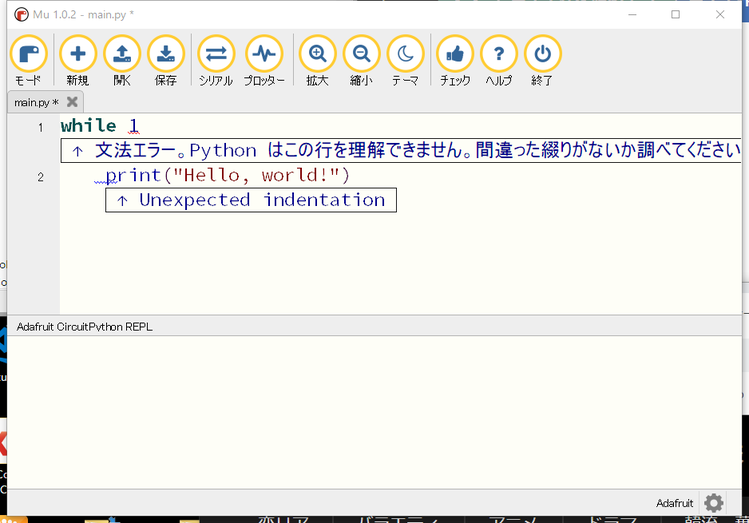Click the print("Hello, world!") code line

coord(228,176)
